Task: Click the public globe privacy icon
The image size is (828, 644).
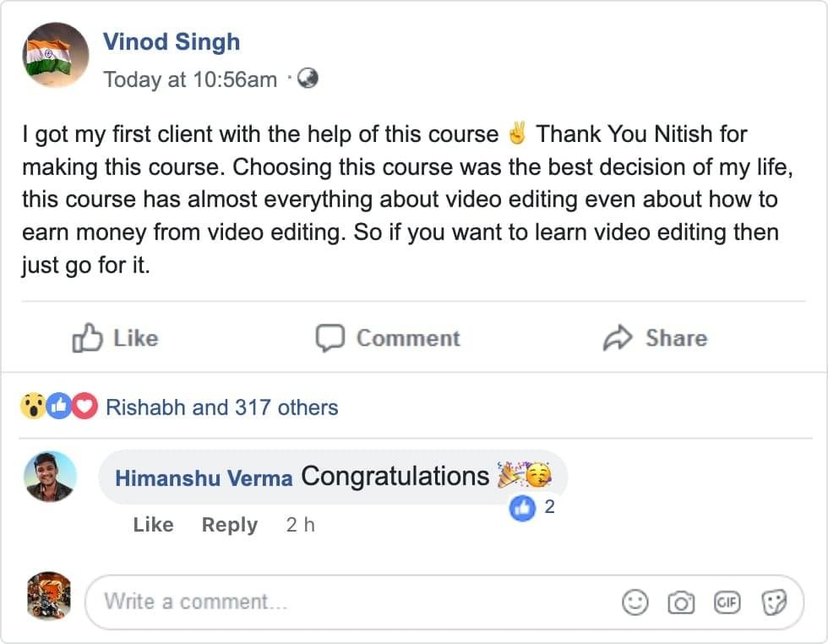Action: tap(308, 79)
